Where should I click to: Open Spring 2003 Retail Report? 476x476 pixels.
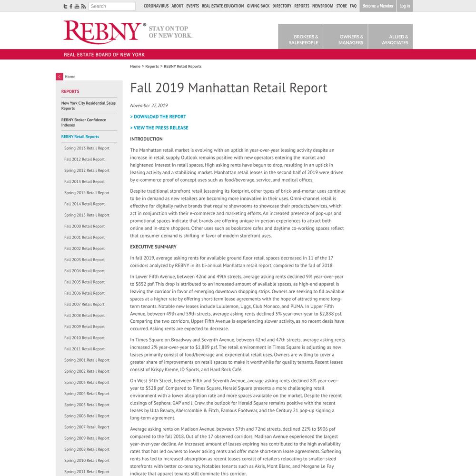coord(87,383)
